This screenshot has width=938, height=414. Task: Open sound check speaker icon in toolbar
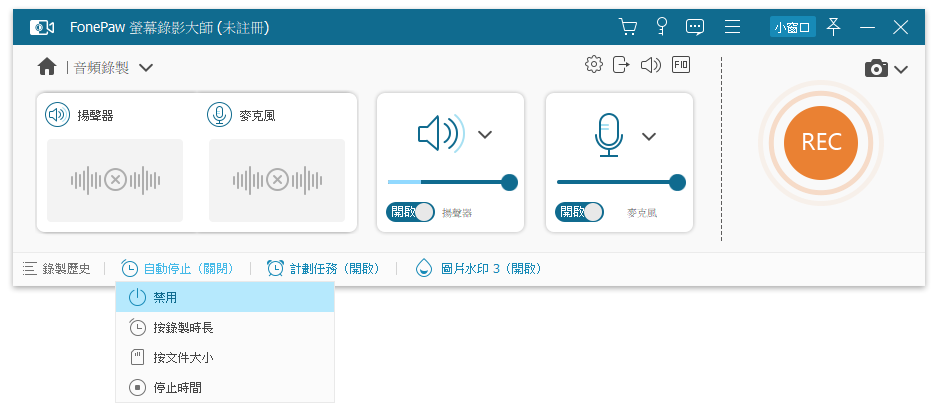(x=650, y=65)
